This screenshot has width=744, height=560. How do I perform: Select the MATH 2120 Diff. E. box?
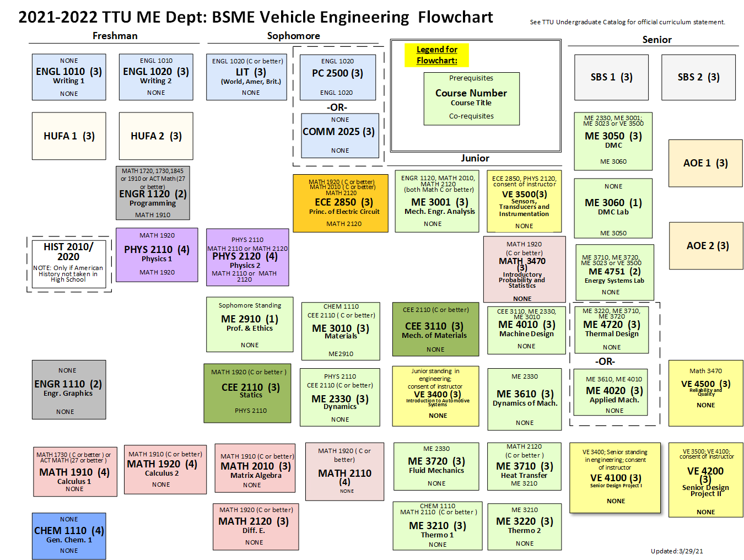click(256, 526)
